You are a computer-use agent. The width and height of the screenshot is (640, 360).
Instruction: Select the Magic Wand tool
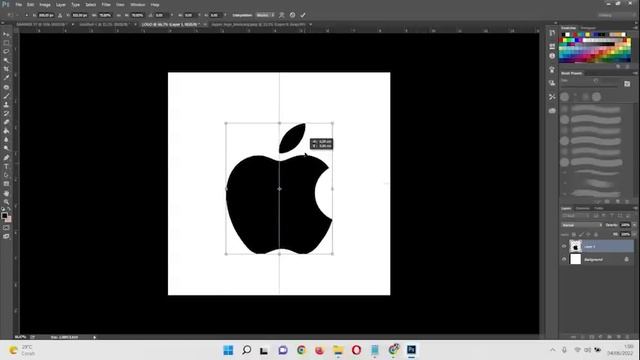click(6, 60)
